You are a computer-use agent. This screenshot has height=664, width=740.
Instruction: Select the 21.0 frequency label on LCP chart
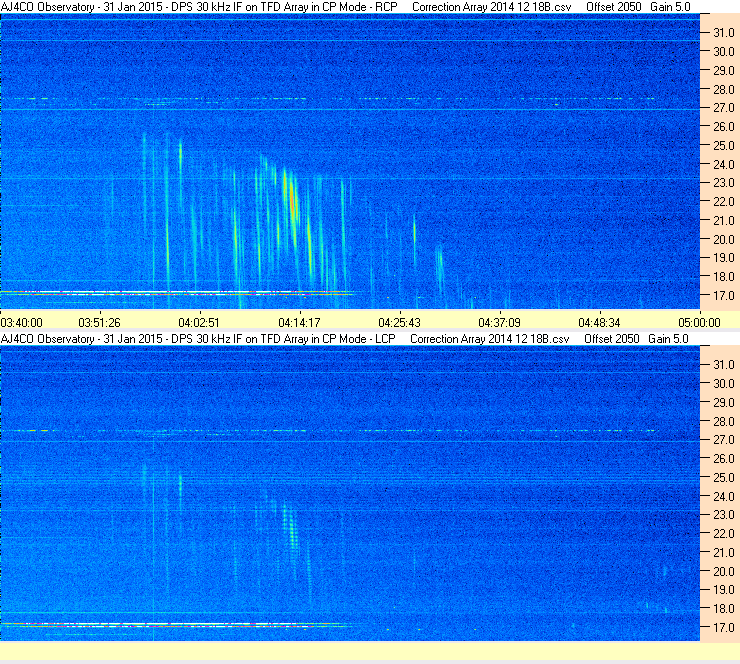click(724, 553)
